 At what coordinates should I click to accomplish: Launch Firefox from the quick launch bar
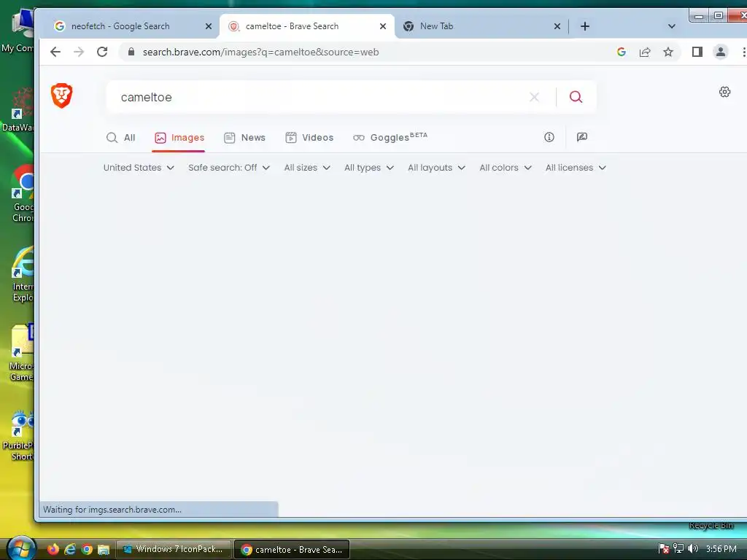click(53, 549)
